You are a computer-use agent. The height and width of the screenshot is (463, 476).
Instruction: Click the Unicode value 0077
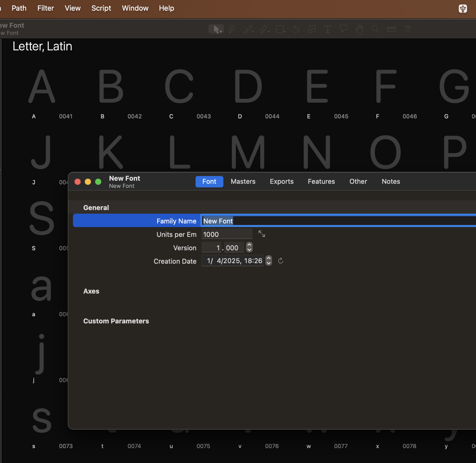[341, 446]
